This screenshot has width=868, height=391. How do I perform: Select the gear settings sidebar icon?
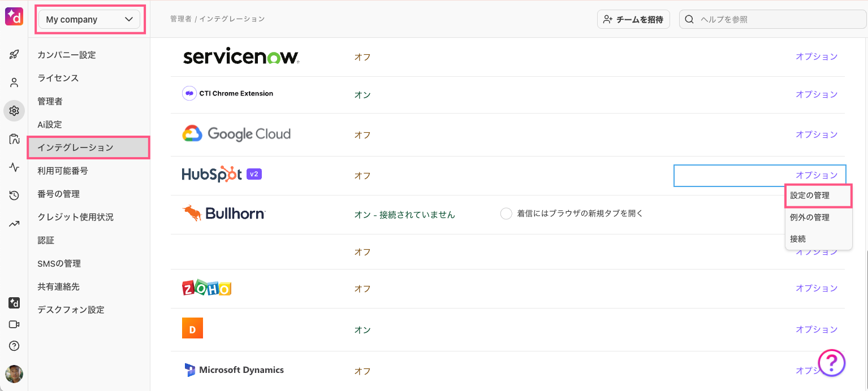14,111
